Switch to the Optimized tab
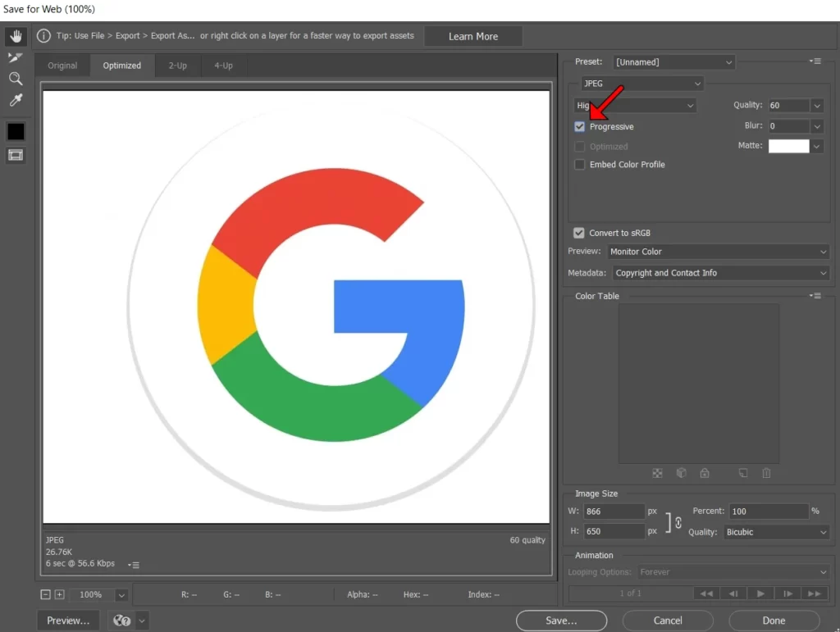840x632 pixels. 122,66
